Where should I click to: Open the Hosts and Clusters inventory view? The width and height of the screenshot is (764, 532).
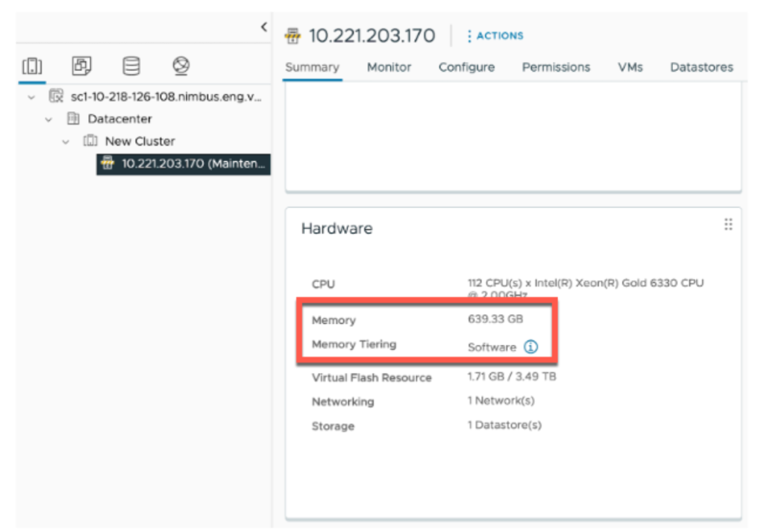tap(31, 68)
